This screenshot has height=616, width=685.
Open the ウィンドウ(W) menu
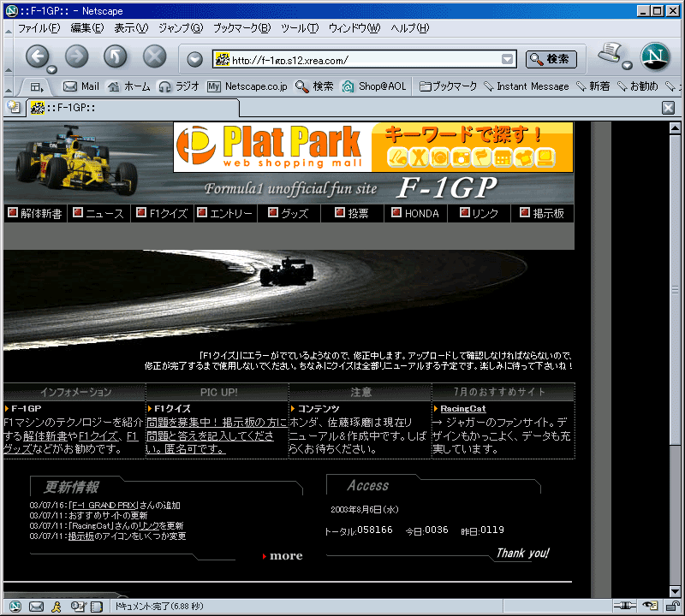354,28
